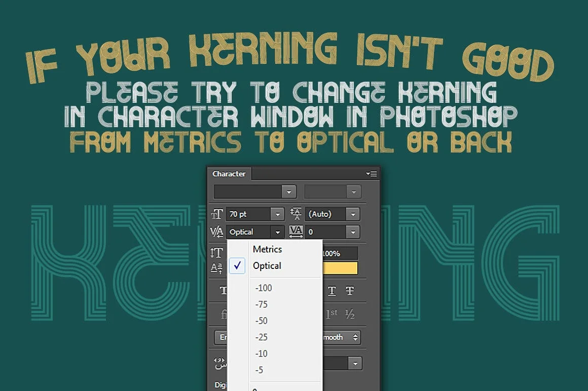Click the font size icon
The image size is (588, 391).
pos(216,214)
